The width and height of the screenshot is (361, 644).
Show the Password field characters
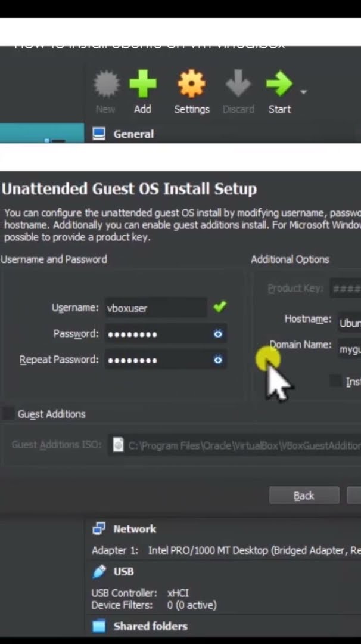coord(218,334)
